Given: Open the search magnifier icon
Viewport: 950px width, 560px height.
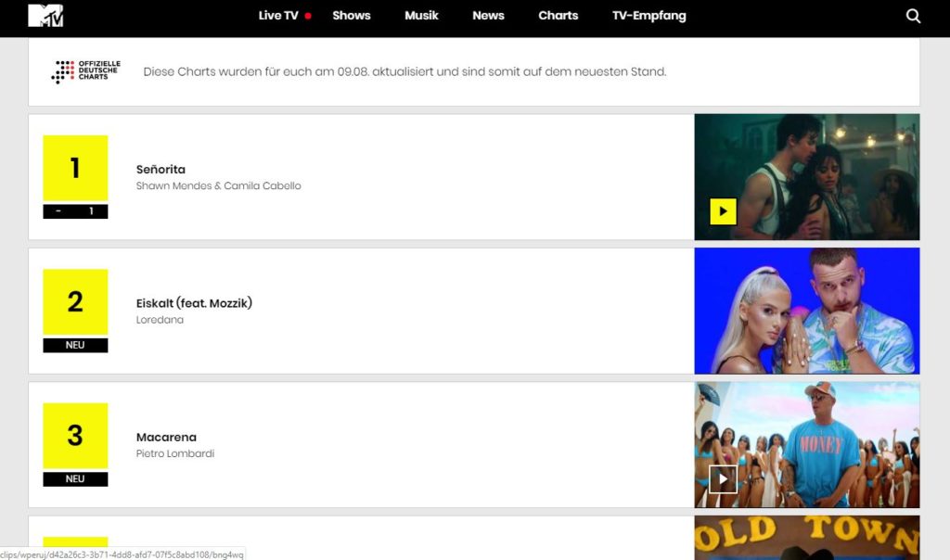Looking at the screenshot, I should point(913,16).
